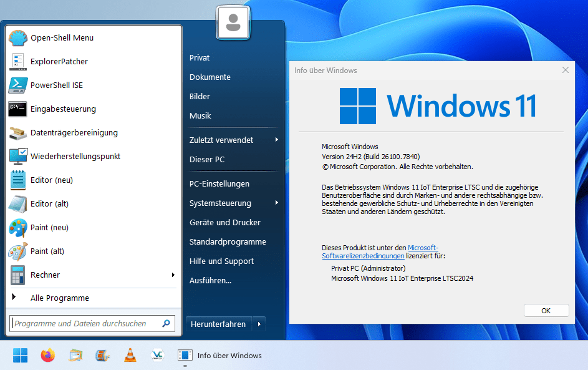588x370 pixels.
Task: Open Geräte und Drucker
Action: pyautogui.click(x=225, y=223)
